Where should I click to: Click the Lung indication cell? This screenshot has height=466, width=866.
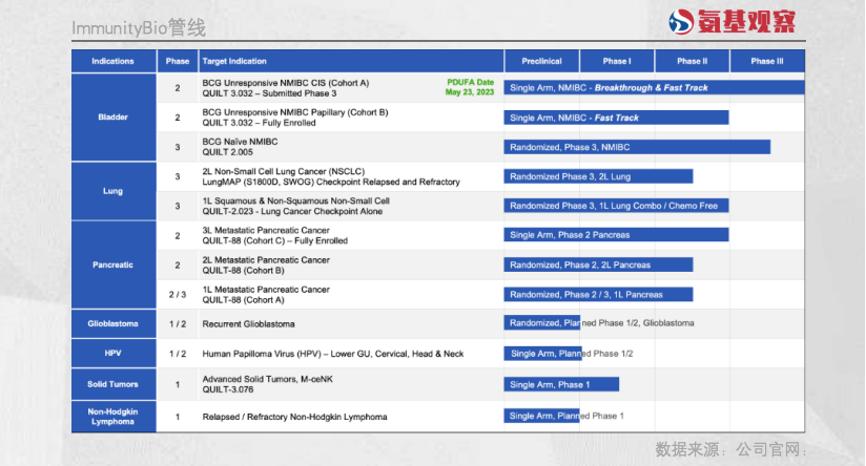click(x=113, y=191)
